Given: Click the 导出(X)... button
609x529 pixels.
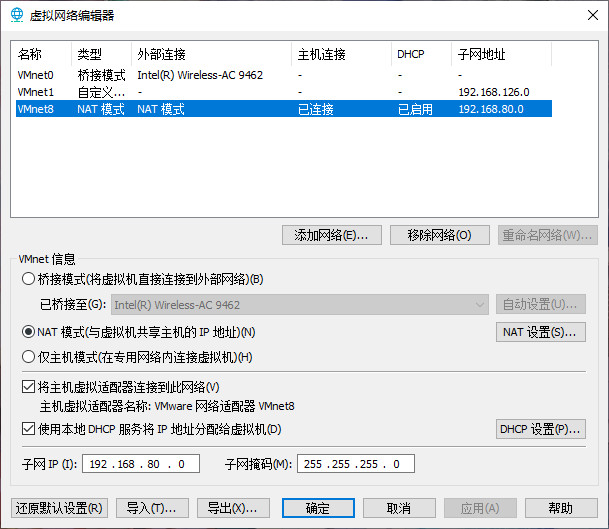Looking at the screenshot, I should tap(233, 508).
